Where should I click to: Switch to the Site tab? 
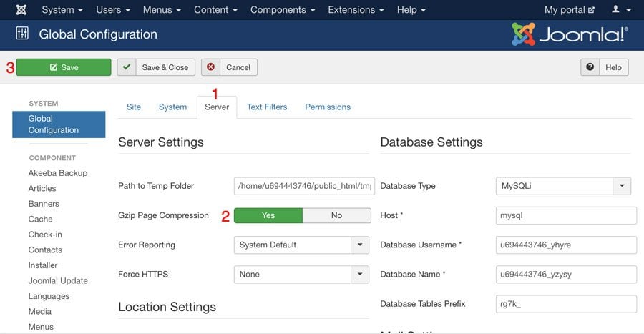tap(134, 107)
